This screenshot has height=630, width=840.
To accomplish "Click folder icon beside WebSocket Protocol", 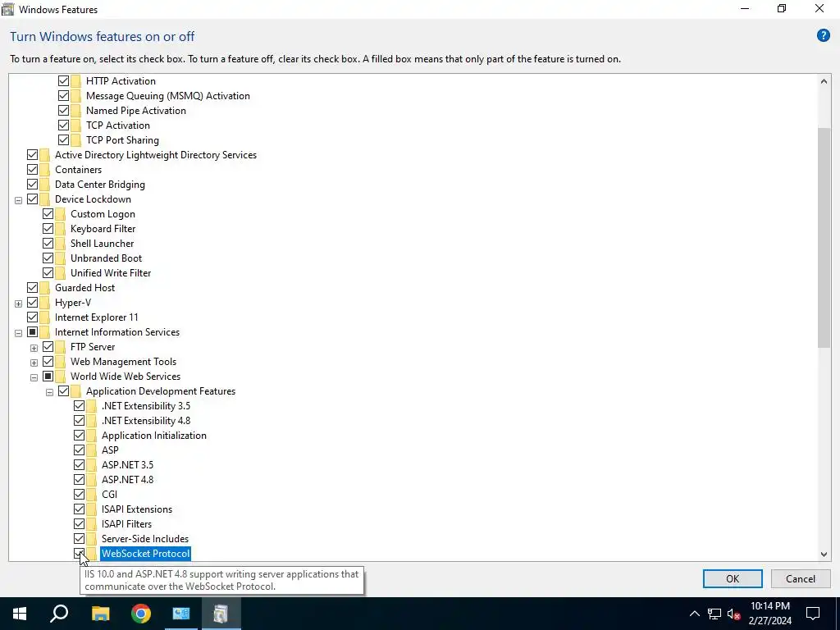I will coord(92,554).
